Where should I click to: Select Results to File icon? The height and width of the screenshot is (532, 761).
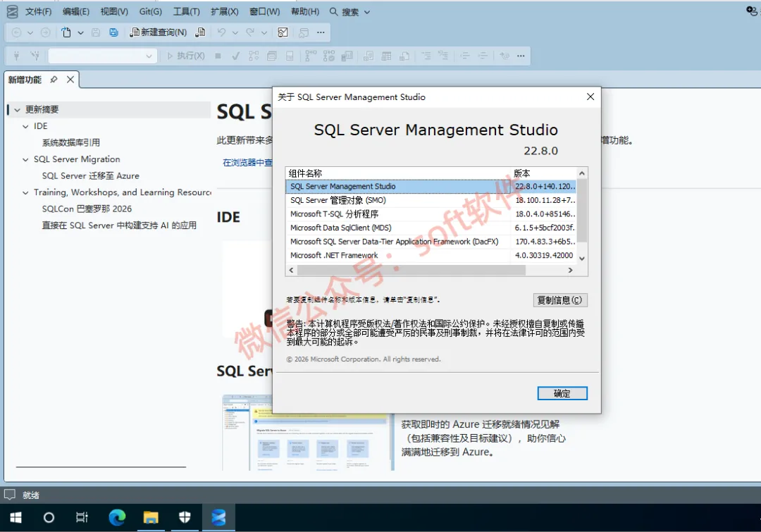click(x=404, y=56)
